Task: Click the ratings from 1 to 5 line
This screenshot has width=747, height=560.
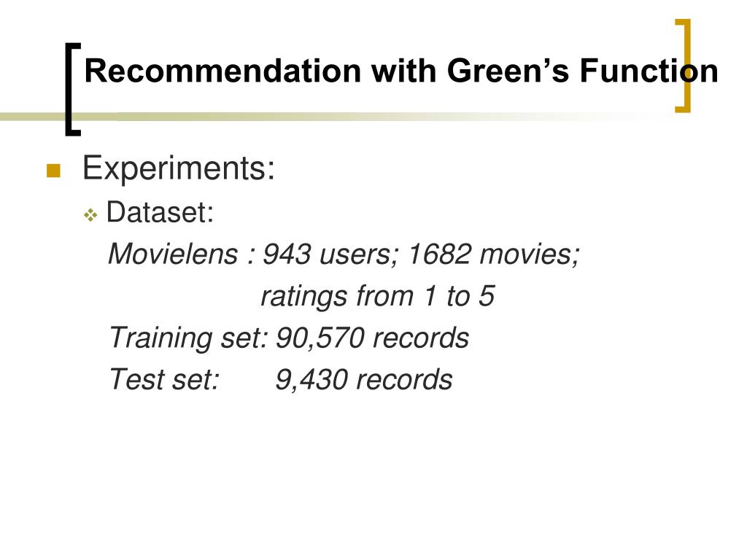Action: tap(378, 295)
